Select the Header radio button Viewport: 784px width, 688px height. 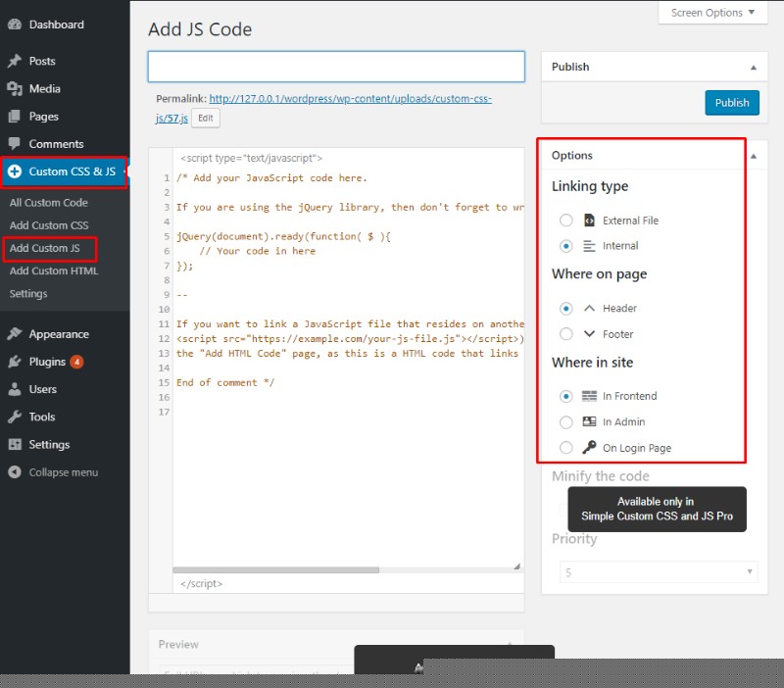tap(566, 309)
